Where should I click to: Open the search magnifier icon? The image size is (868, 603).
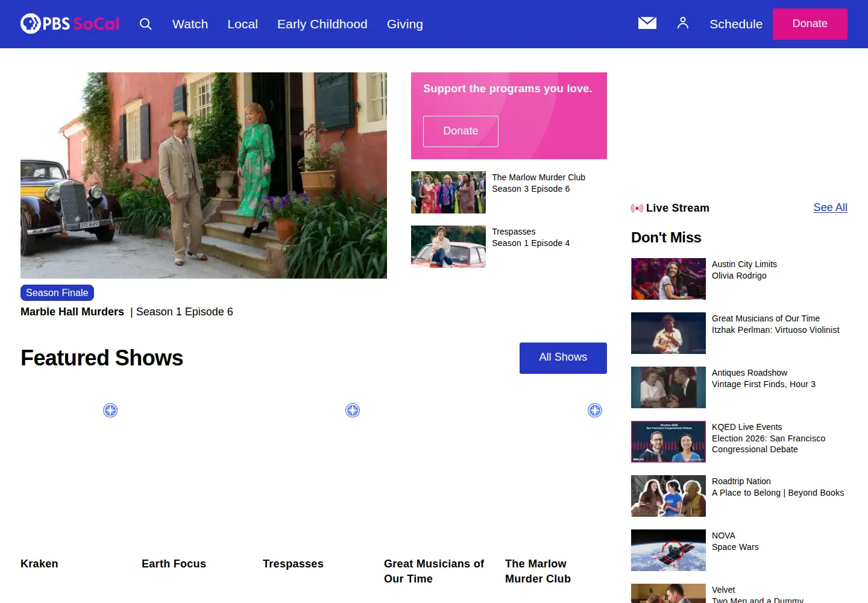point(145,24)
